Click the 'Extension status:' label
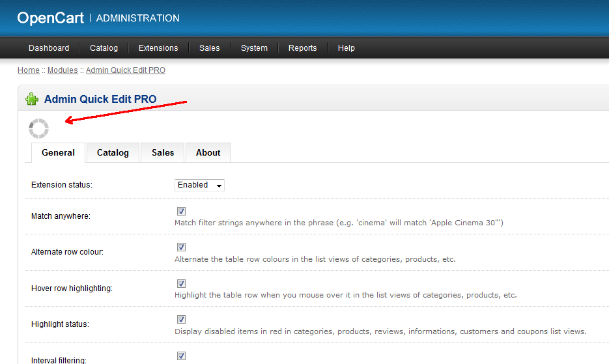Image resolution: width=609 pixels, height=364 pixels. (62, 185)
